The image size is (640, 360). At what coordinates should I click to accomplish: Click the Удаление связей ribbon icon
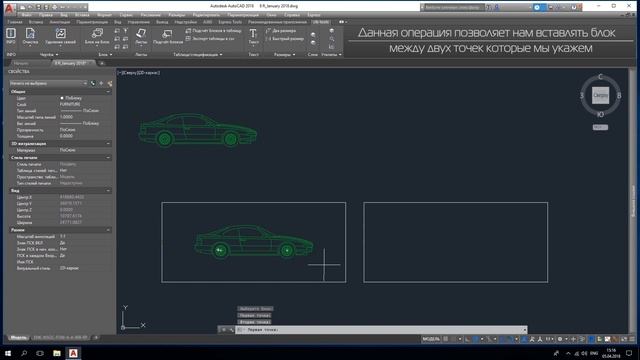click(60, 35)
